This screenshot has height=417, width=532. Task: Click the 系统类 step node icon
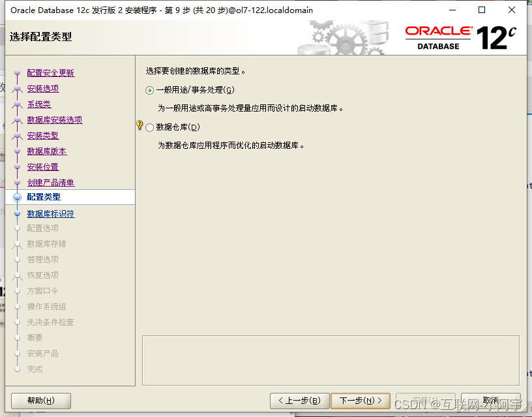[18, 104]
